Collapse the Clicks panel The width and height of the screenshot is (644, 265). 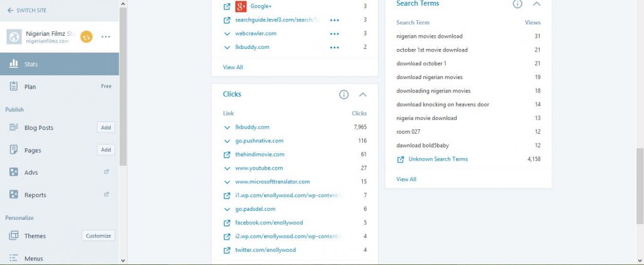point(362,94)
